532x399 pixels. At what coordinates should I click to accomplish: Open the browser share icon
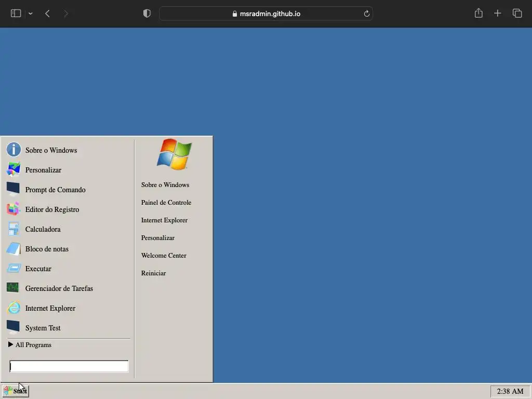tap(478, 13)
